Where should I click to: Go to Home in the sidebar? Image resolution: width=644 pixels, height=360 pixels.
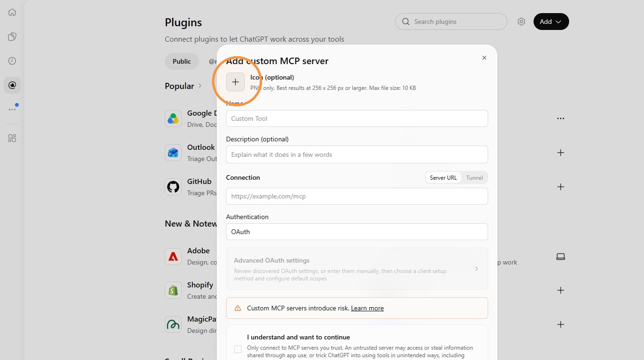pyautogui.click(x=12, y=12)
